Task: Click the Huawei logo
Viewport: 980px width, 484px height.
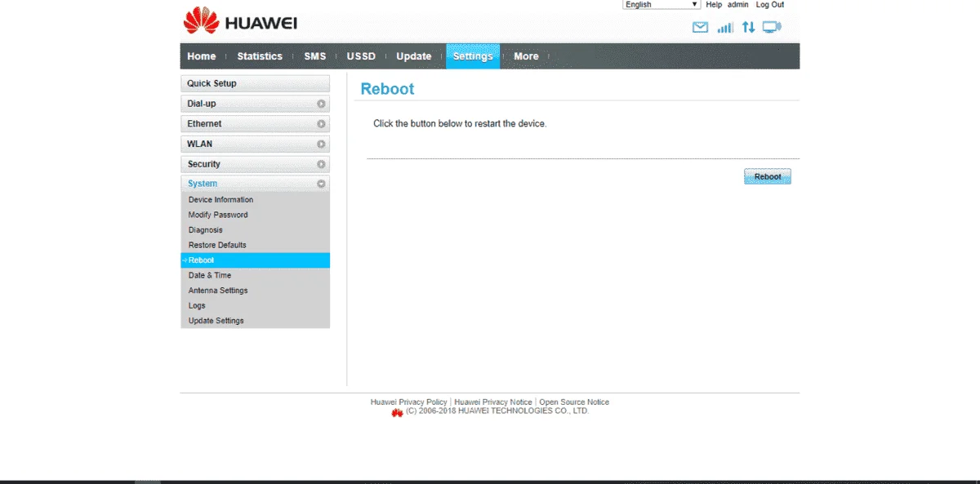Action: click(x=240, y=21)
